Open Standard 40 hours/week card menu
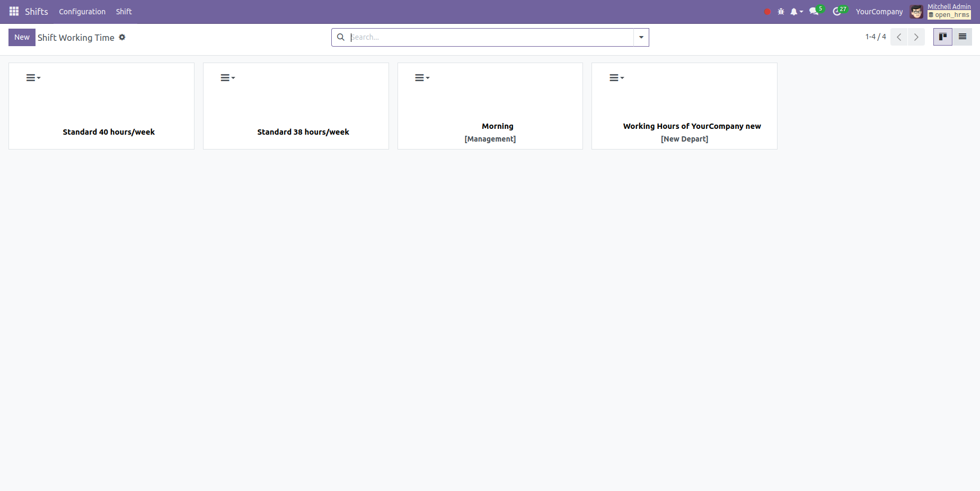980x491 pixels. tap(33, 78)
